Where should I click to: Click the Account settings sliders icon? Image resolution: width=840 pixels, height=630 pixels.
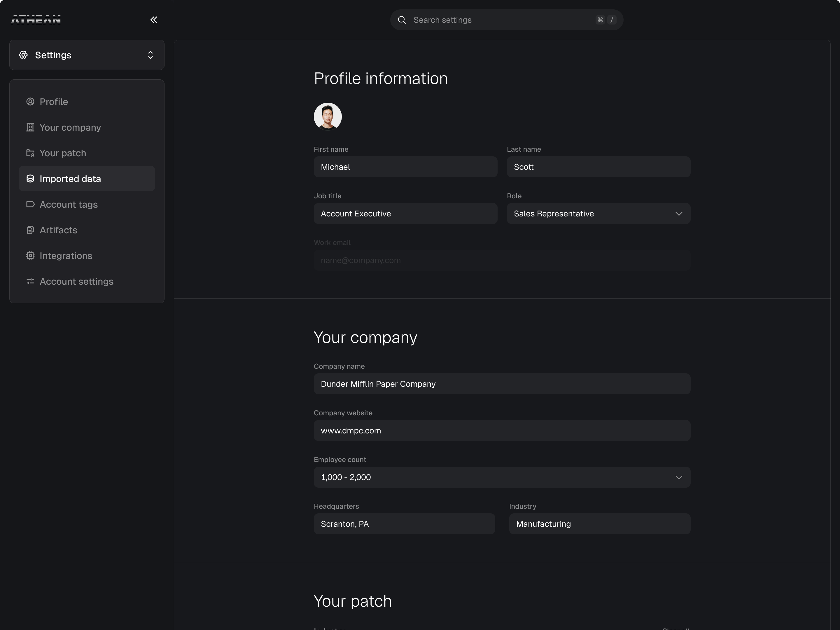click(30, 281)
